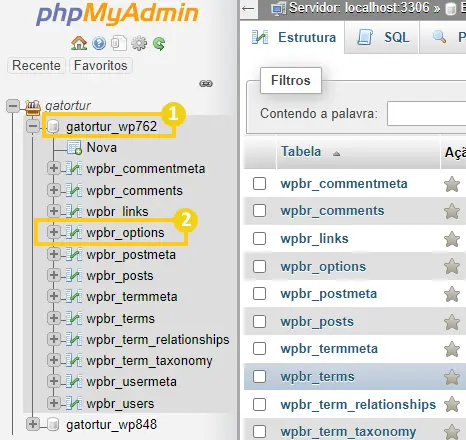Image resolution: width=466 pixels, height=440 pixels.
Task: Favorite the wpbr_termmeta table star
Action: click(452, 349)
